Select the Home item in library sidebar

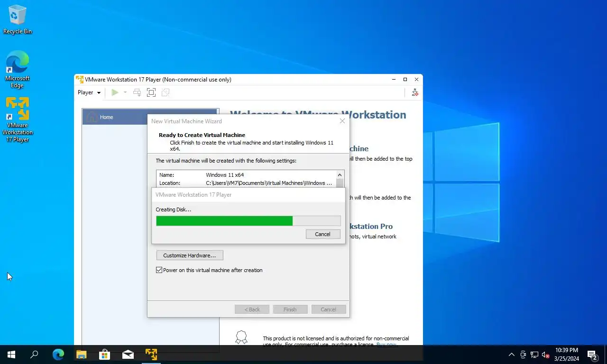pos(150,117)
